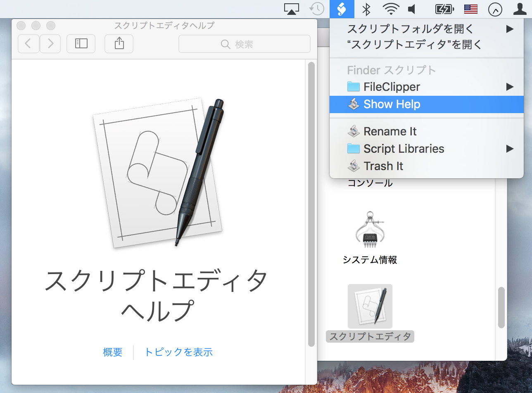Choose Show Help from the script menu
532x393 pixels.
click(392, 104)
